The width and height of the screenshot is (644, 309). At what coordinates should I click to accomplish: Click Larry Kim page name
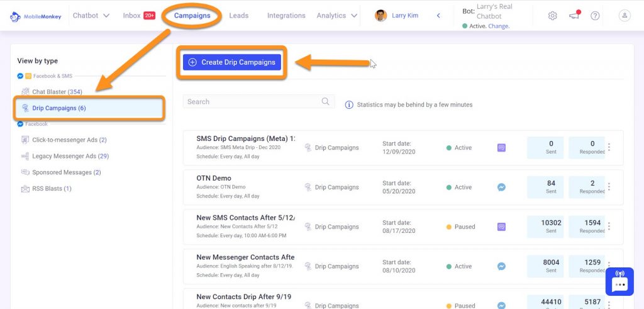click(x=405, y=16)
